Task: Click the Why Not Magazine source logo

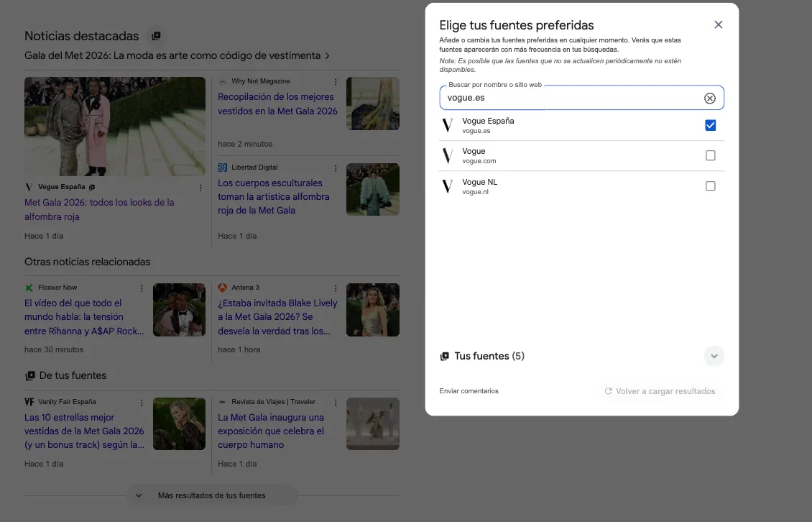Action: [x=222, y=81]
